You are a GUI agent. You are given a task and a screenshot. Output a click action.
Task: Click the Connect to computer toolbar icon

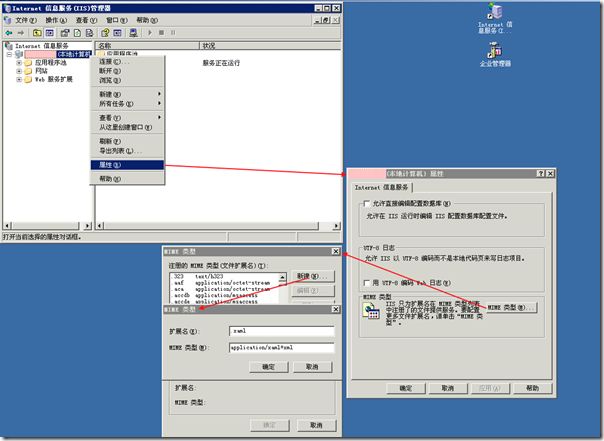click(x=133, y=33)
